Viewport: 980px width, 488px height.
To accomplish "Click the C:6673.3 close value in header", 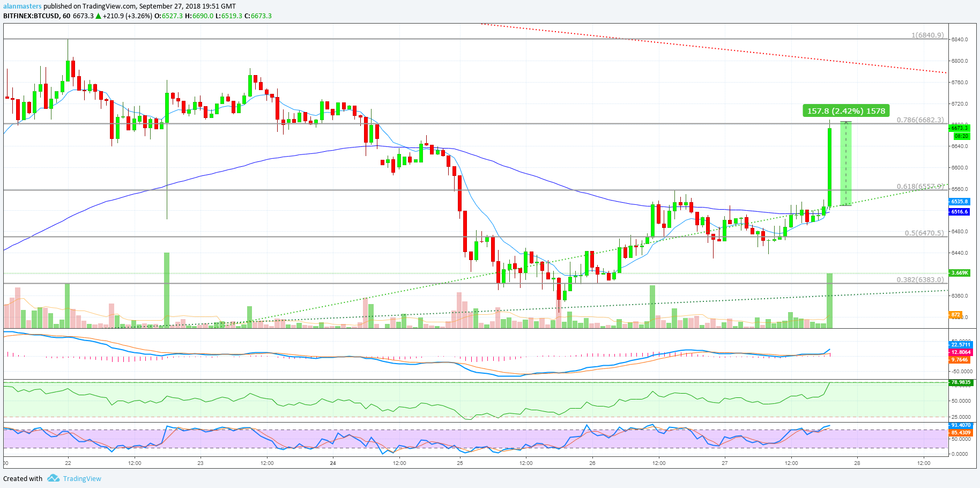I will 258,16.
